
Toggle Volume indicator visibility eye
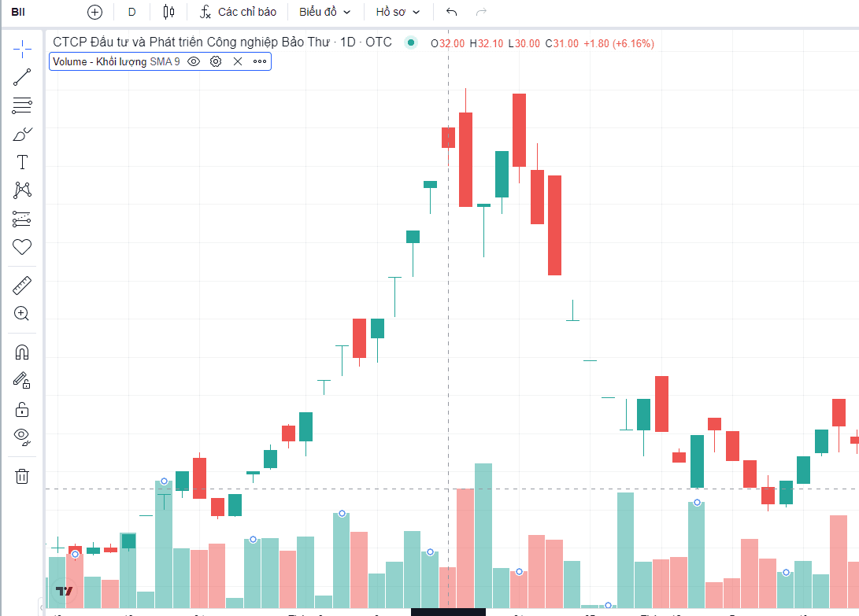(194, 61)
